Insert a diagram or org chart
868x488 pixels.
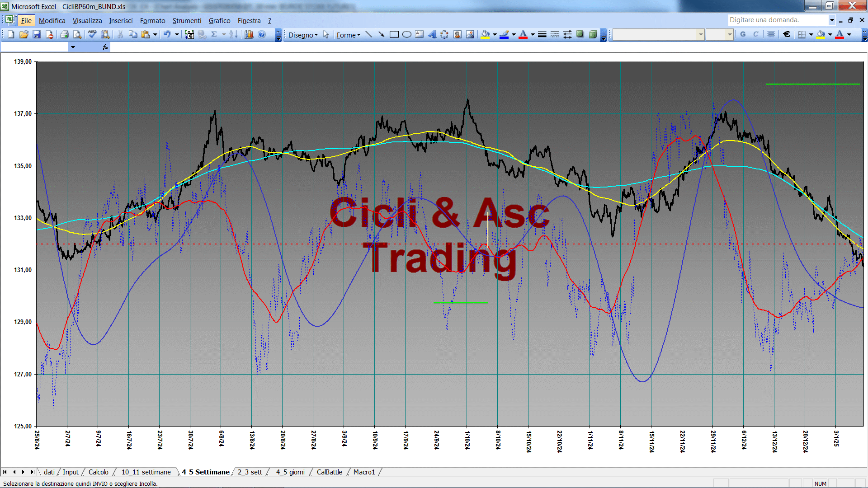tap(445, 34)
